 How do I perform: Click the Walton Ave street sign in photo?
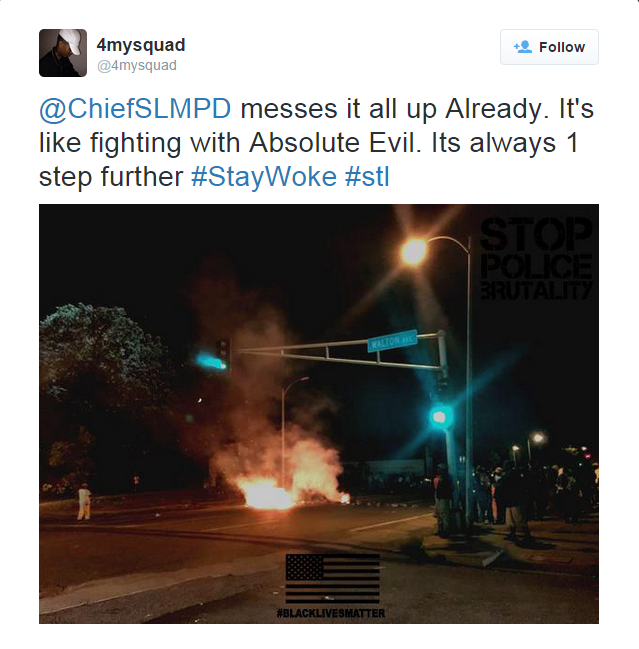[392, 341]
